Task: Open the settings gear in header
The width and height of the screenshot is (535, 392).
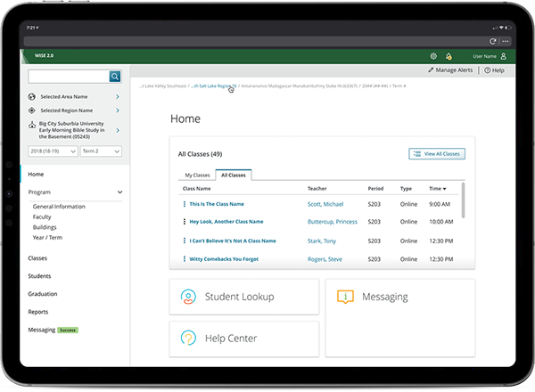Action: pyautogui.click(x=433, y=56)
